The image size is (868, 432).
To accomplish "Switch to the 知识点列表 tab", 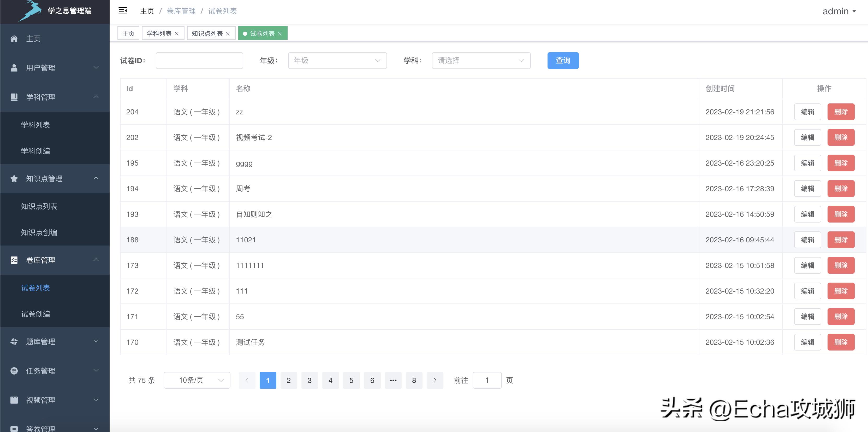I will coord(207,33).
